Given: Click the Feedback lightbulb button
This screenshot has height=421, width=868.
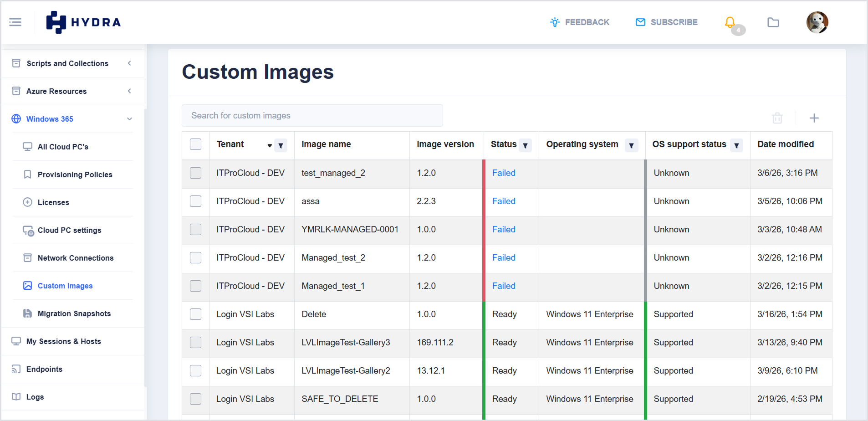Looking at the screenshot, I should [x=580, y=22].
